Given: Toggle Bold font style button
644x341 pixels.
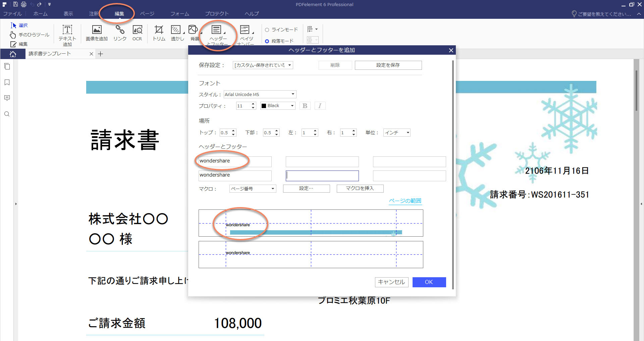Looking at the screenshot, I should (305, 106).
